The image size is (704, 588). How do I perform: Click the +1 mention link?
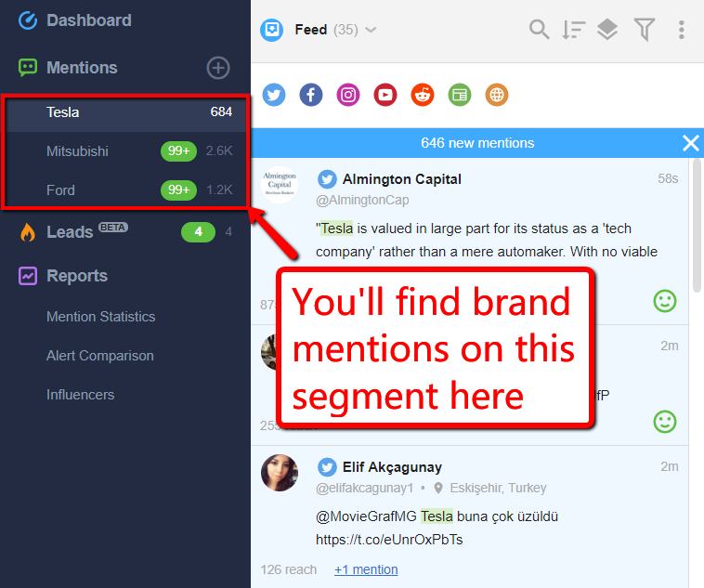pos(366,569)
